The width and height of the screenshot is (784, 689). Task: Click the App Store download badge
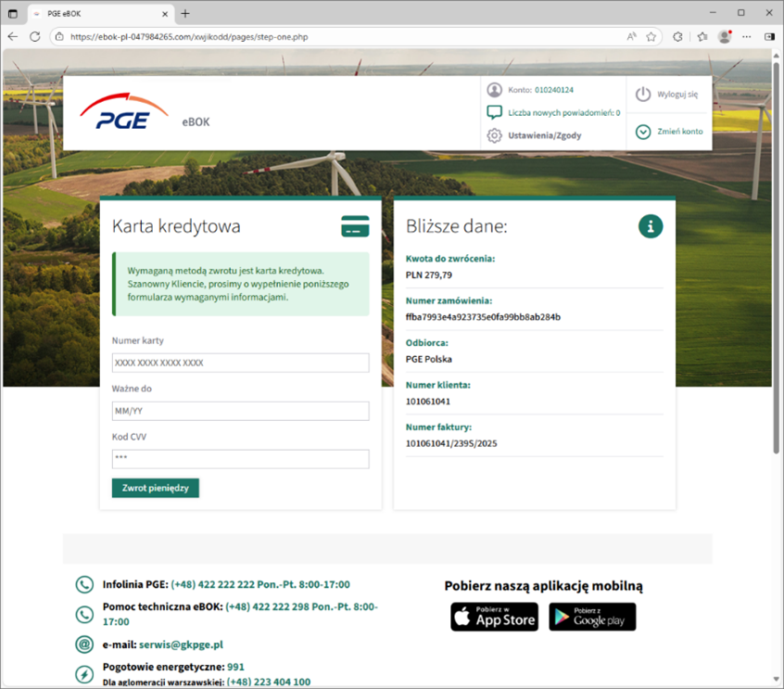493,617
